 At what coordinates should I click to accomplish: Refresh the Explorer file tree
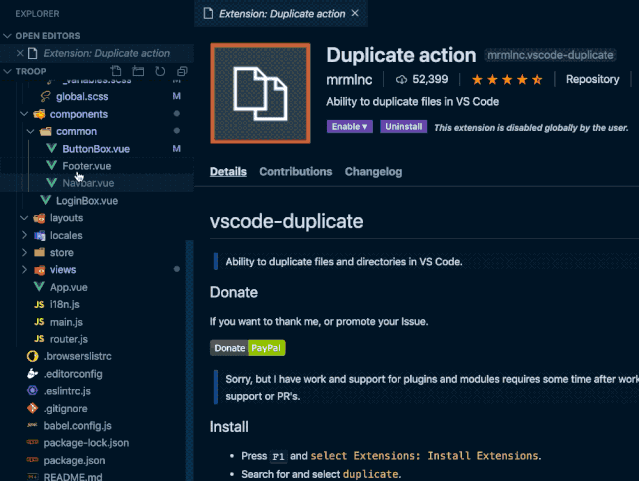click(160, 71)
